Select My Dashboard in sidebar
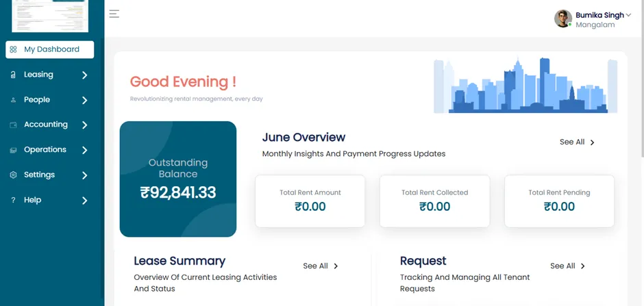This screenshot has height=306, width=644. coord(50,50)
